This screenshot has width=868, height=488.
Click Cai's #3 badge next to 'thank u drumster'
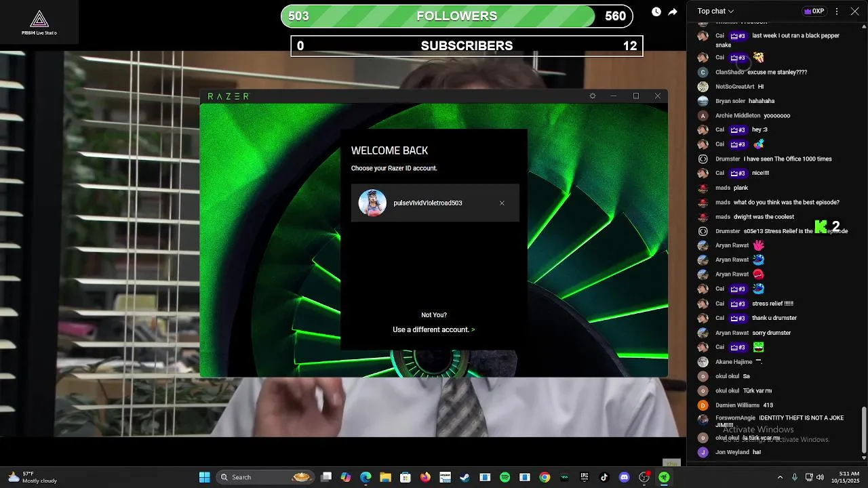click(x=738, y=318)
